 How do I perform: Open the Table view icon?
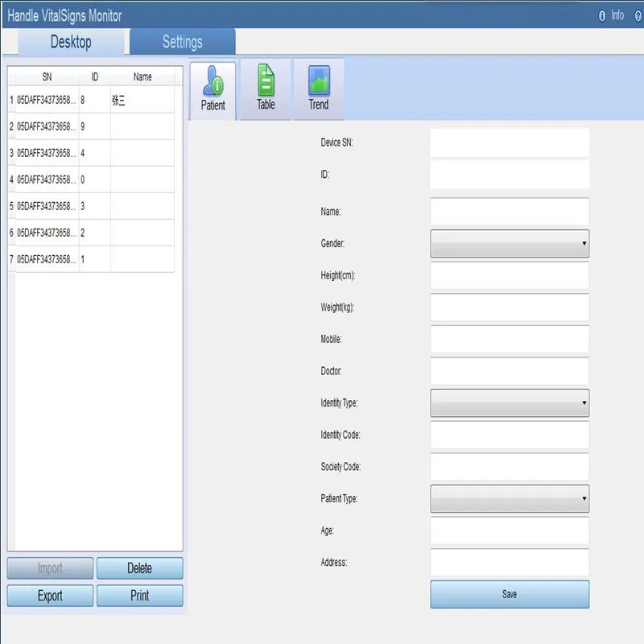tap(266, 89)
